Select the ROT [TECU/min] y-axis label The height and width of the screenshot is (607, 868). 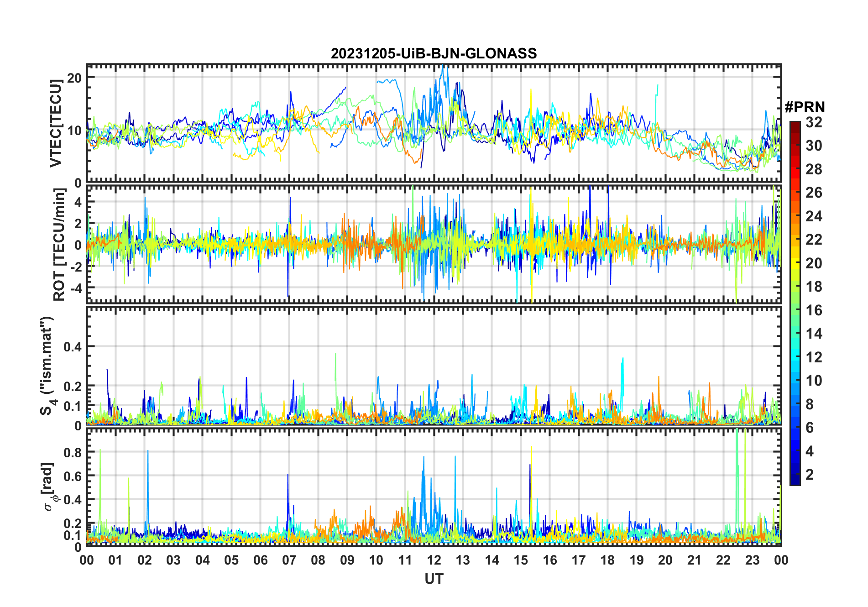coord(59,244)
